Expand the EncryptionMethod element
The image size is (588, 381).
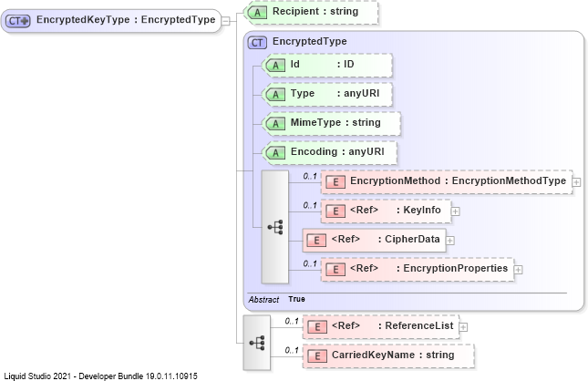[x=576, y=182]
